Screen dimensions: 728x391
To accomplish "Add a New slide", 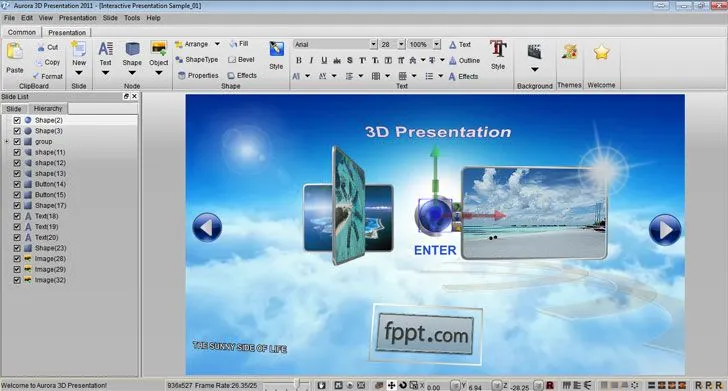I will click(78, 54).
